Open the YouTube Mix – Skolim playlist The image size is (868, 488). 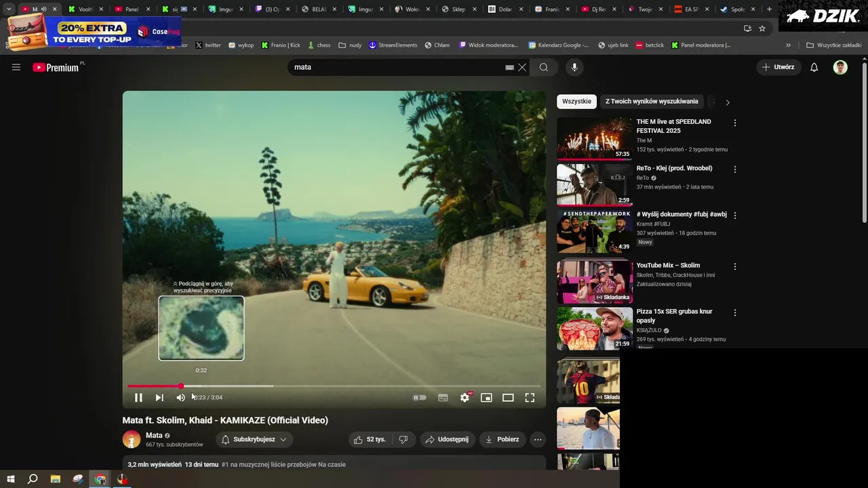click(x=595, y=282)
